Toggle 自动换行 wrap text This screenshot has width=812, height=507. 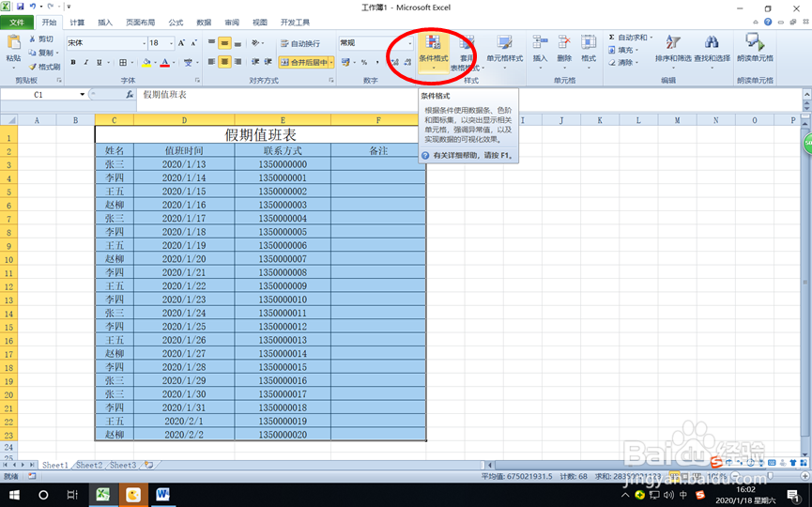pyautogui.click(x=300, y=43)
